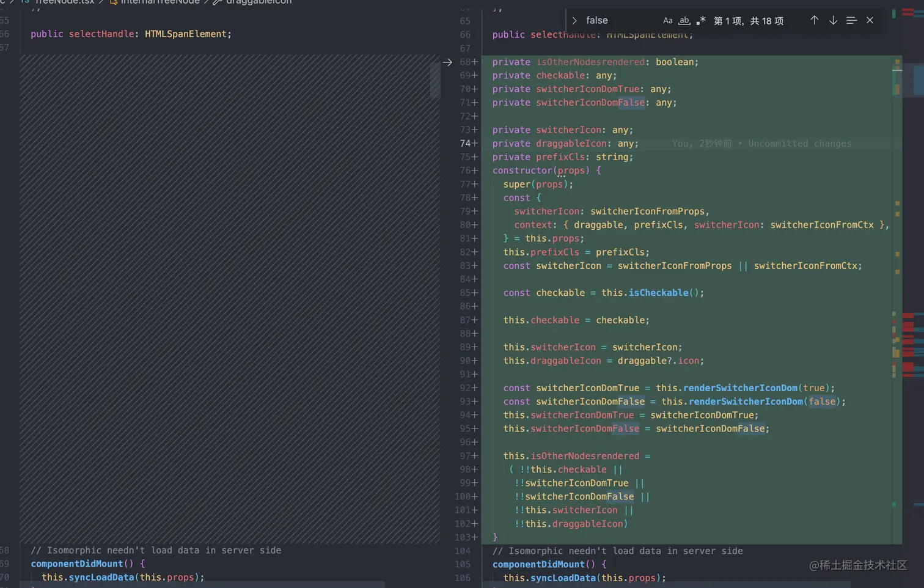Click '!!switcherIconDomTrue ||' on line 99
Viewport: 924px width, 588px height.
point(579,483)
